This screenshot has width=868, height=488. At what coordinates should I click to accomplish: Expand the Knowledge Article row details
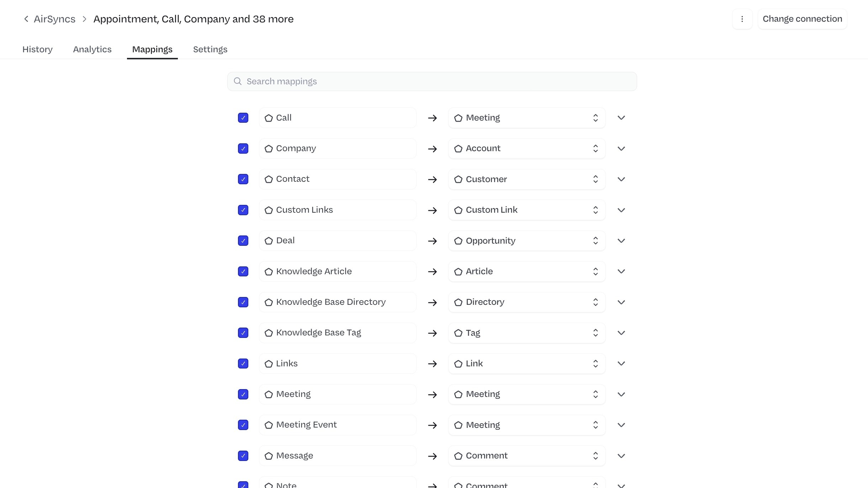coord(621,271)
